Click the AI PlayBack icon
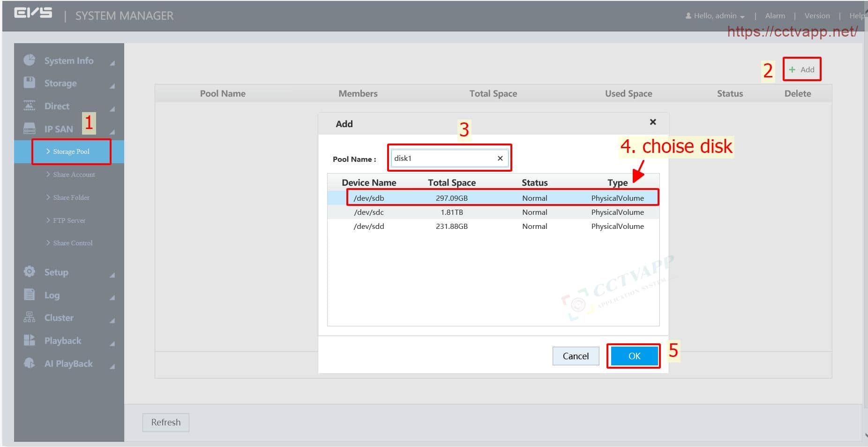 click(29, 363)
